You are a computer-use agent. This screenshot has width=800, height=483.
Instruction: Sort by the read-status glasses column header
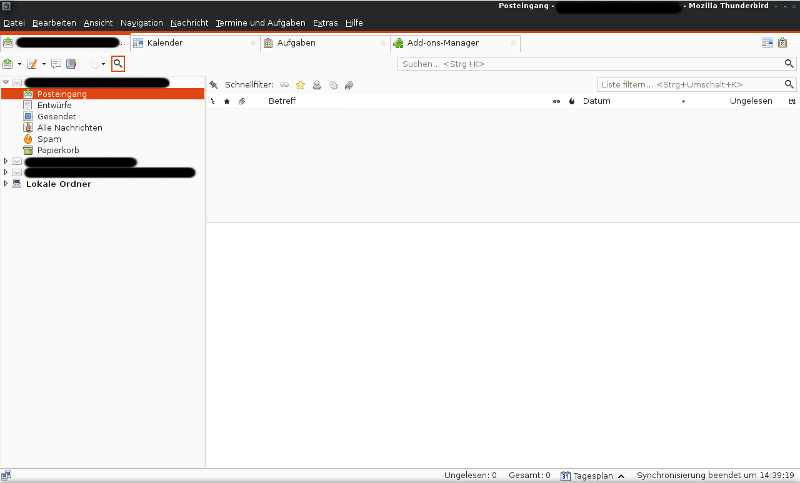557,101
